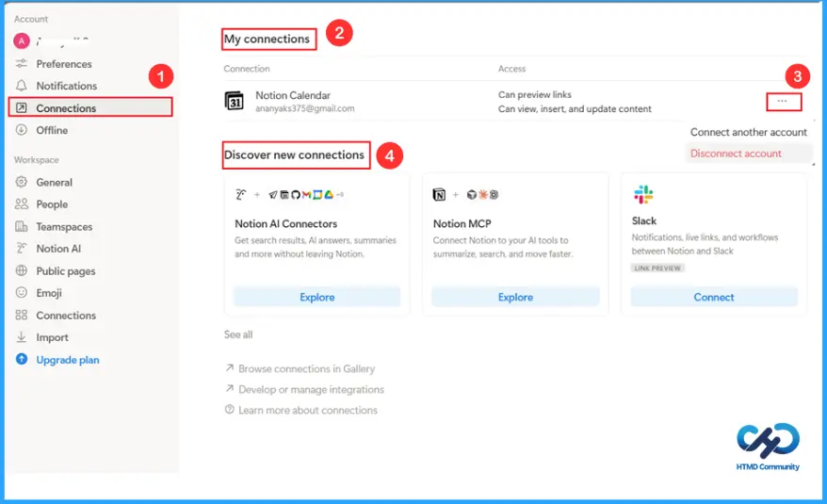
Task: Click the Import download arrow icon
Action: tap(21, 337)
